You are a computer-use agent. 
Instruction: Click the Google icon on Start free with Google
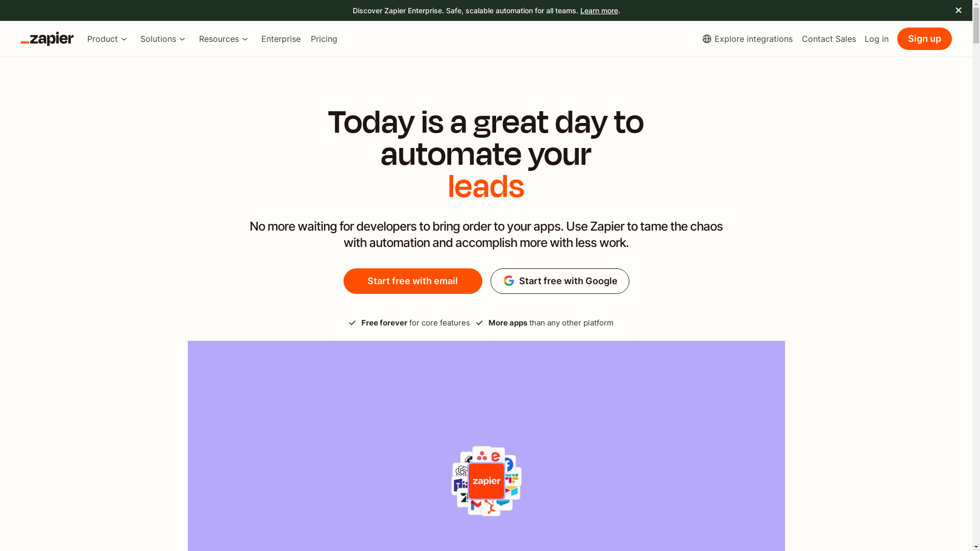pos(509,281)
